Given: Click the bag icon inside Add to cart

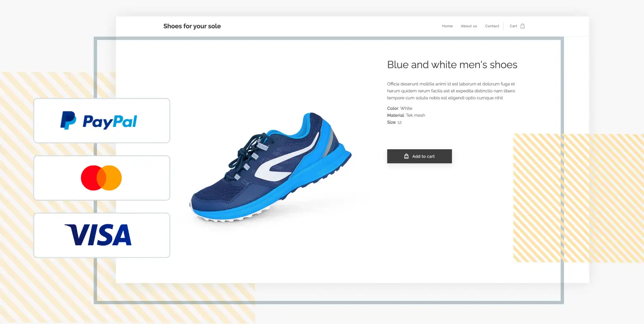Looking at the screenshot, I should coord(406,156).
